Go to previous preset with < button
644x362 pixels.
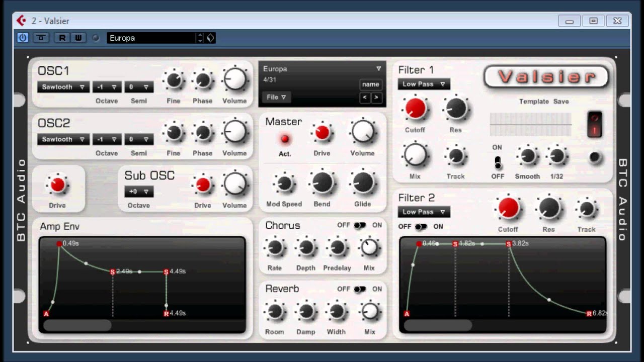pos(365,98)
